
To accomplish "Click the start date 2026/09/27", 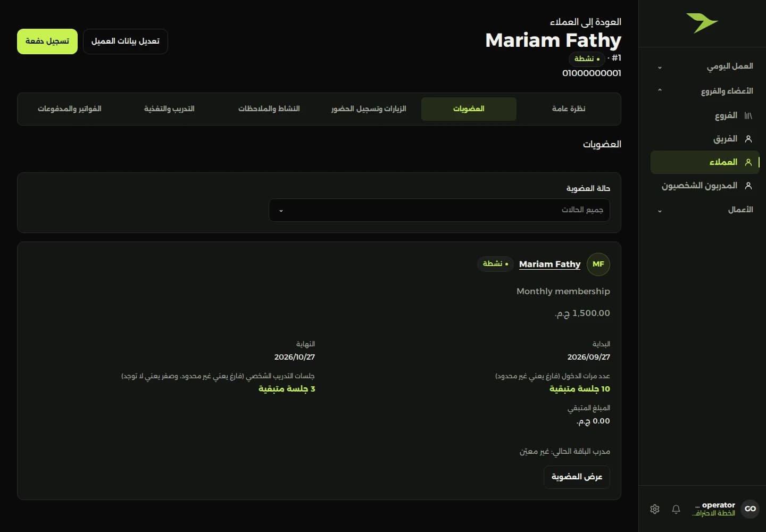I will click(x=589, y=357).
